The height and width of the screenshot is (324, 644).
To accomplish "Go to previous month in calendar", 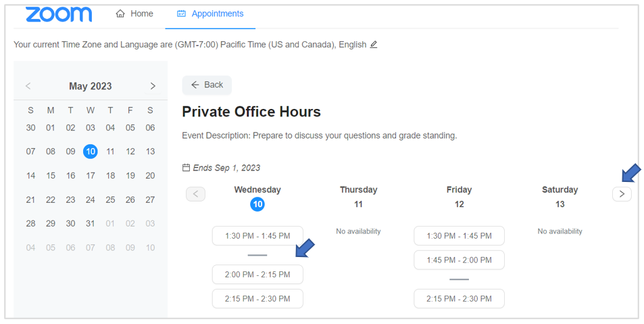I will click(28, 86).
